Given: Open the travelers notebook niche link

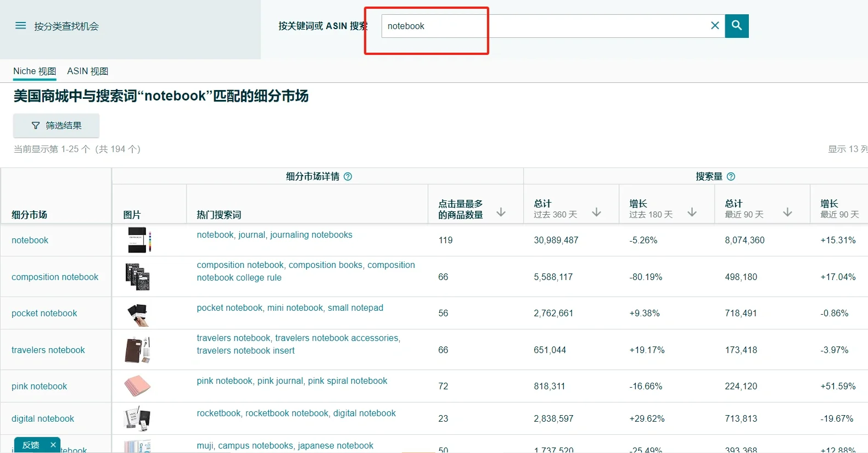Looking at the screenshot, I should click(48, 350).
